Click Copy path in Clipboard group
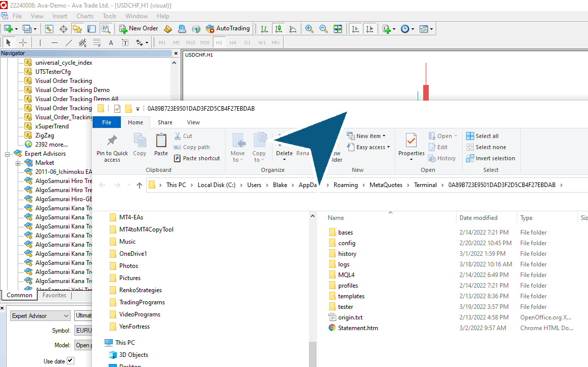The height and width of the screenshot is (367, 588). pyautogui.click(x=192, y=147)
